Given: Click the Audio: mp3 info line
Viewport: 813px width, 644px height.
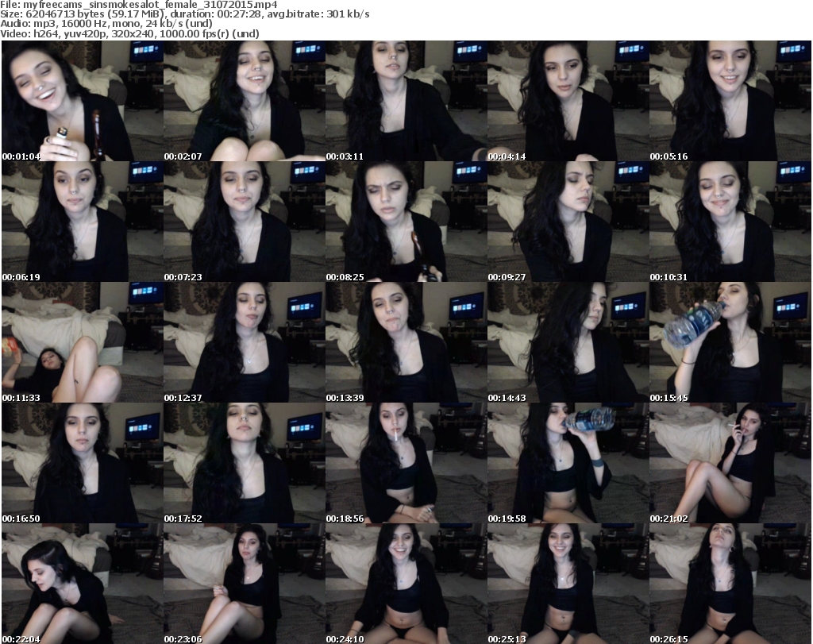Looking at the screenshot, I should pyautogui.click(x=106, y=24).
